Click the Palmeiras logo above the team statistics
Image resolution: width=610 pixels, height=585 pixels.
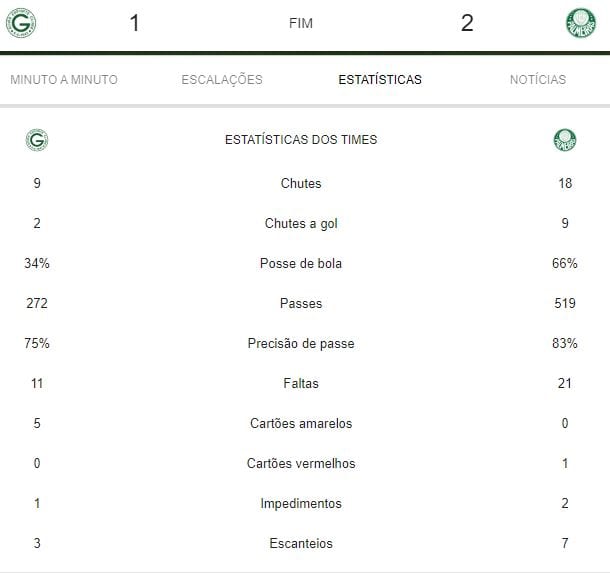(565, 140)
